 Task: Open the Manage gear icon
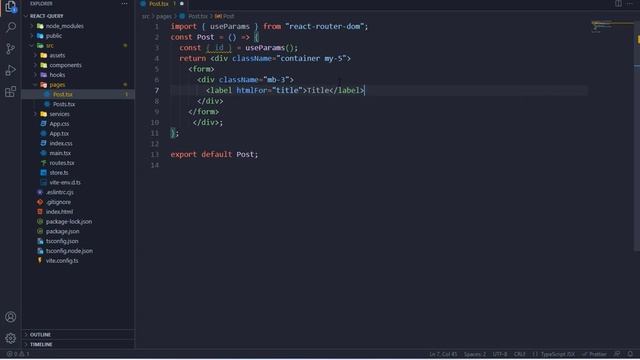point(11,338)
